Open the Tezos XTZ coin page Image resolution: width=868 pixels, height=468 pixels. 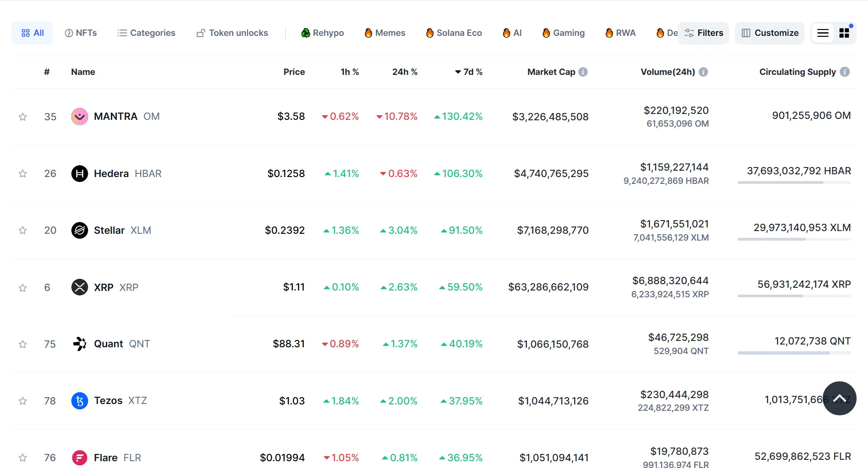(x=120, y=401)
